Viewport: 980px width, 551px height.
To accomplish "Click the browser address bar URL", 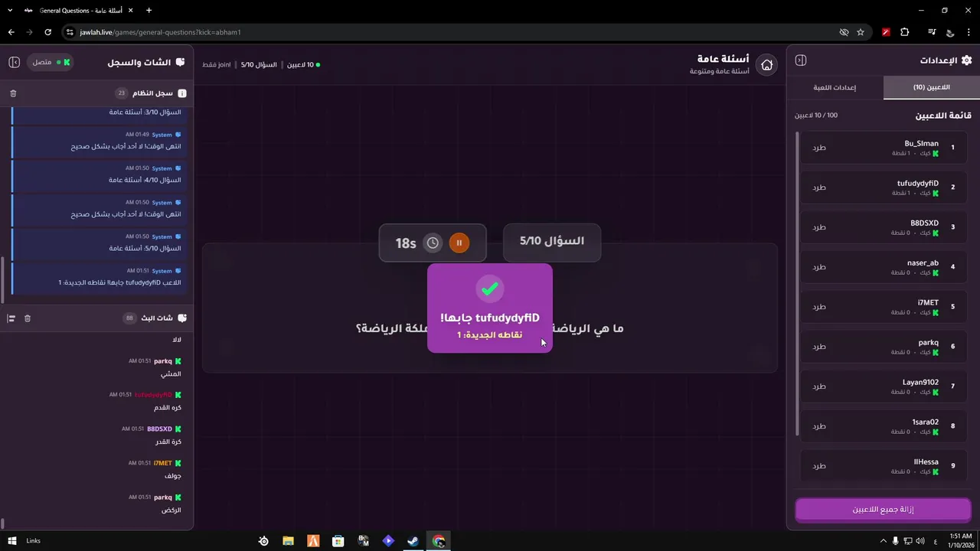I will [160, 32].
